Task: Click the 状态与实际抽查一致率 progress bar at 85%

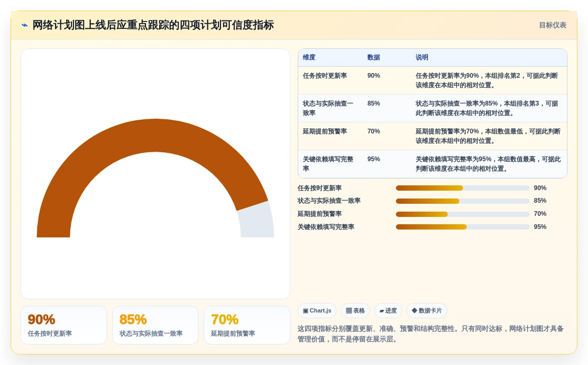Action: tap(463, 201)
